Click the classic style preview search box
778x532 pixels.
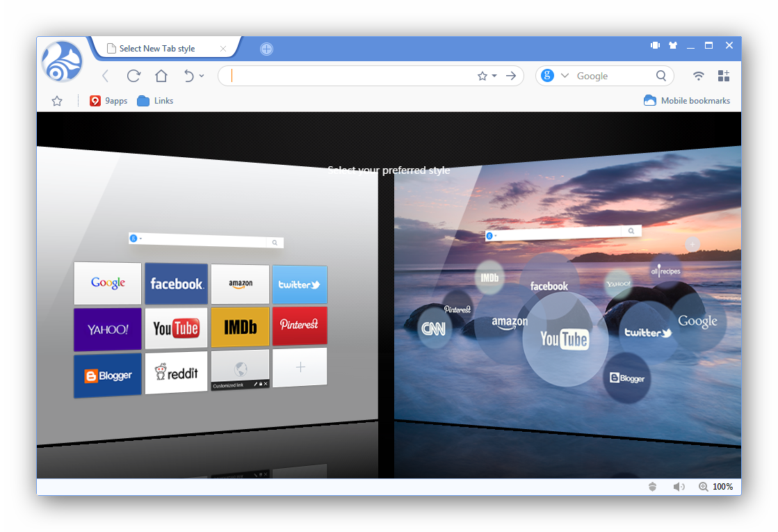(206, 240)
